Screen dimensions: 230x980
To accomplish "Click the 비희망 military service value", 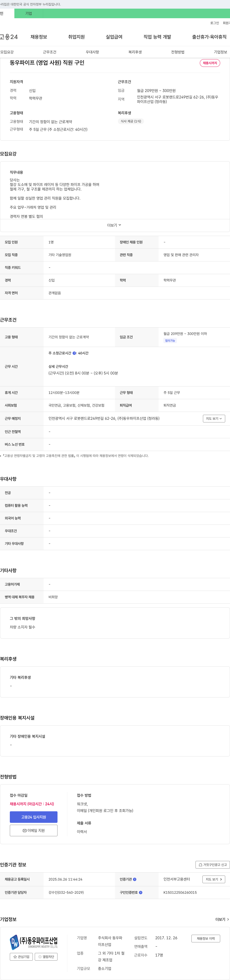I will coord(53,597).
